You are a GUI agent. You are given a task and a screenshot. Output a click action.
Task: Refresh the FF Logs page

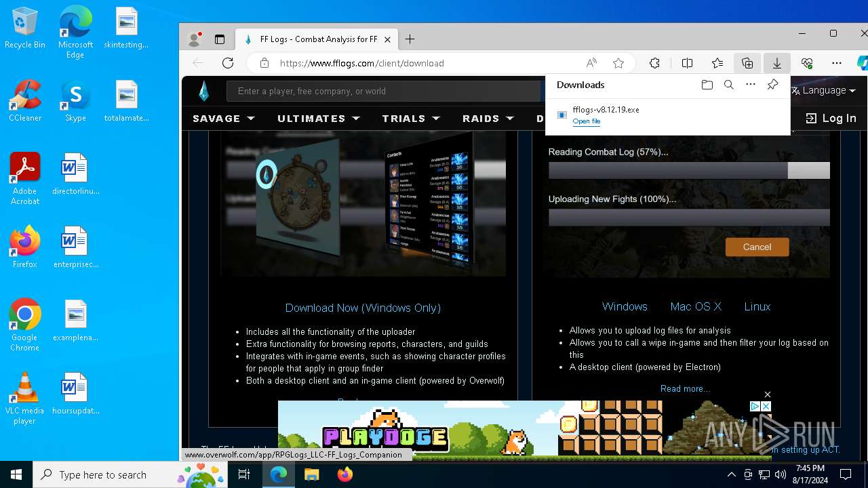[x=228, y=63]
